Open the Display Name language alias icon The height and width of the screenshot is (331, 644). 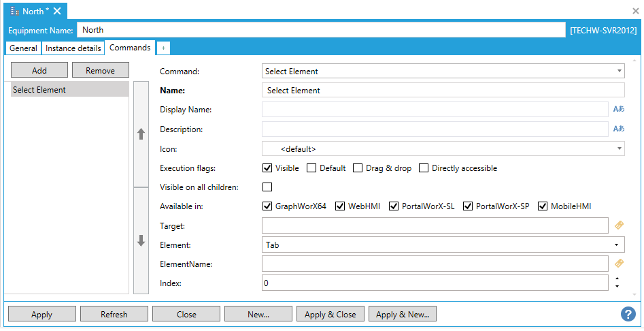click(x=618, y=109)
